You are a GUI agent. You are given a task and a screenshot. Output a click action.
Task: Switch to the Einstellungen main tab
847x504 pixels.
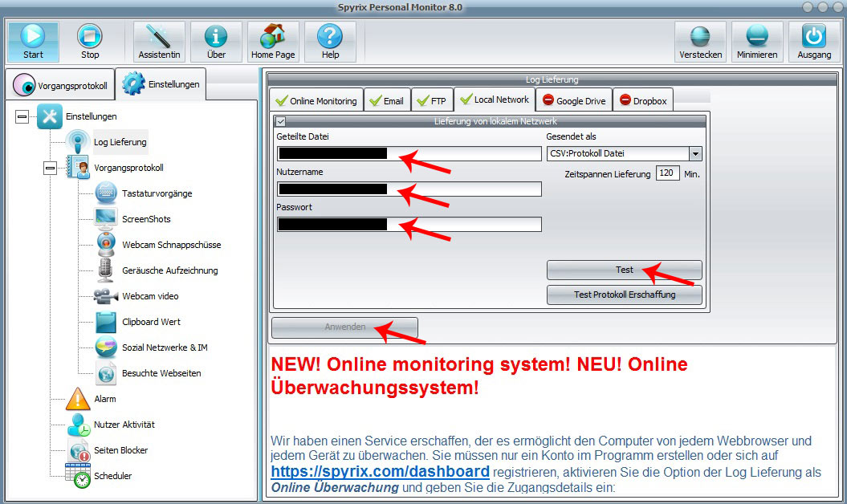coord(161,84)
